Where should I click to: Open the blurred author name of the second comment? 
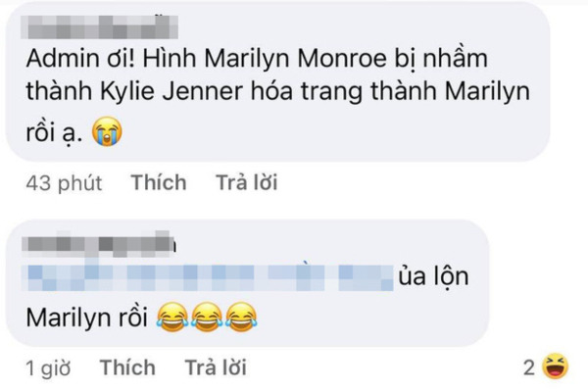pos(99,244)
